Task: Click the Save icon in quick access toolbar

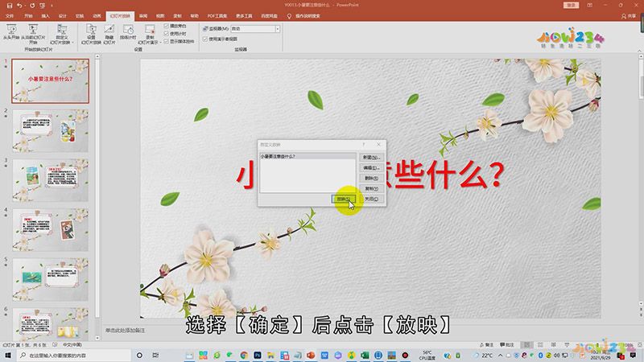Action: click(10, 6)
